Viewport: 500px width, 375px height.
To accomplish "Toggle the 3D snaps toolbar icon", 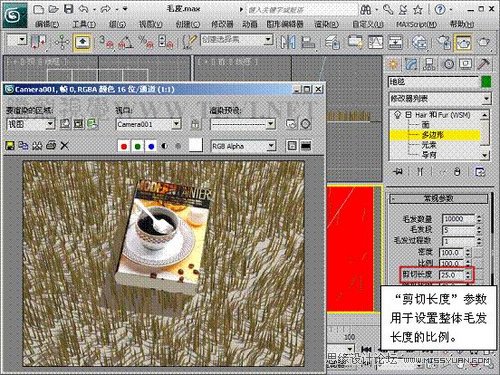I will point(106,42).
